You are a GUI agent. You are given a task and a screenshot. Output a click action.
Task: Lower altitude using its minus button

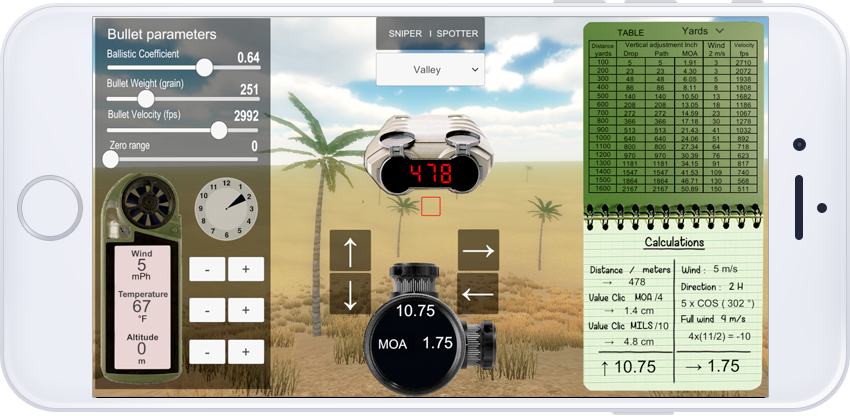point(207,352)
